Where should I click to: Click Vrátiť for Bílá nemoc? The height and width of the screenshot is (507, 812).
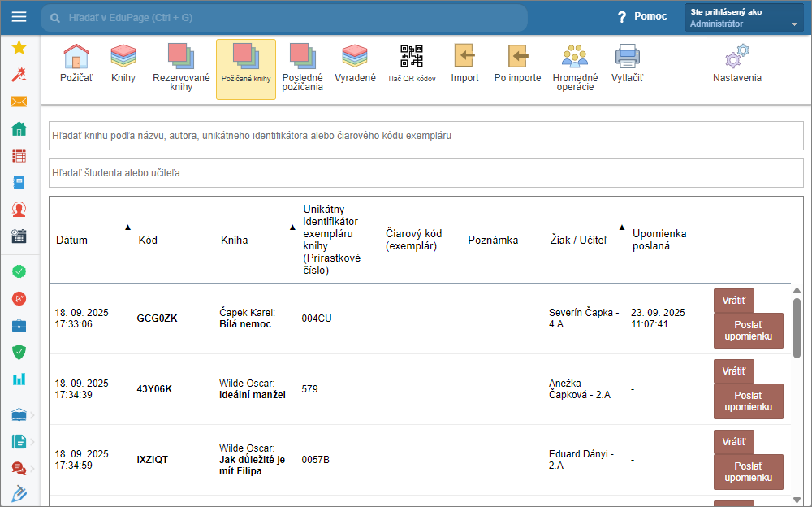pos(733,301)
